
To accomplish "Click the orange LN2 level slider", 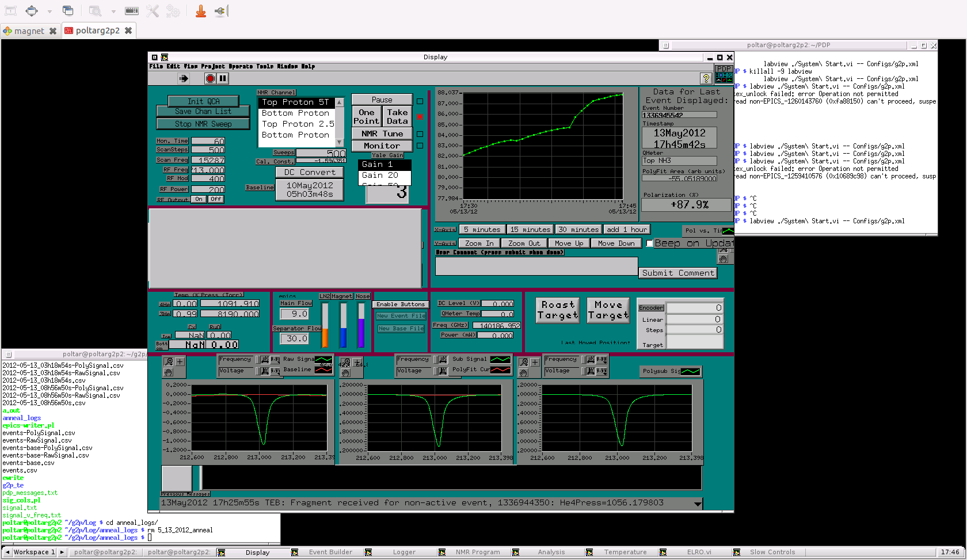I will (325, 325).
